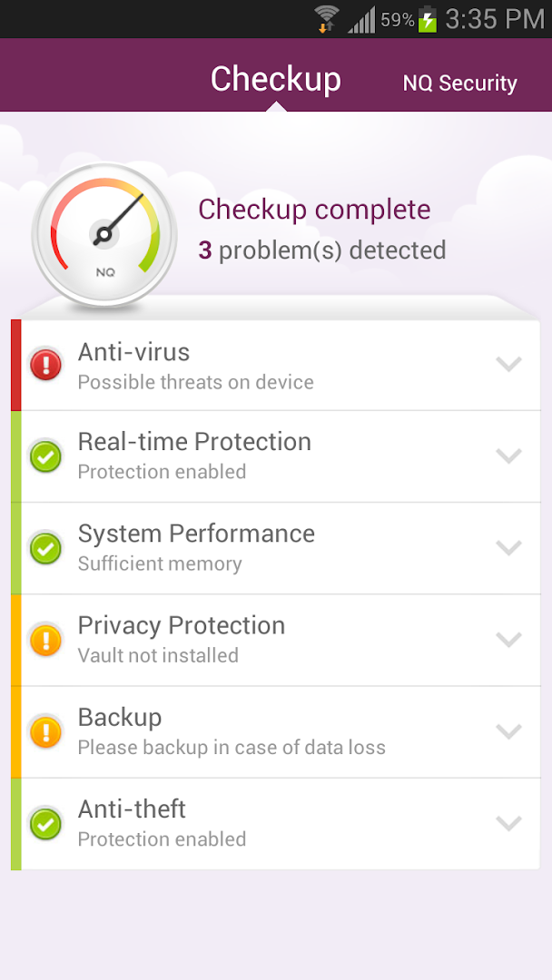Expand the Privacy Protection chevron
Viewport: 552px width, 980px height.
(509, 640)
